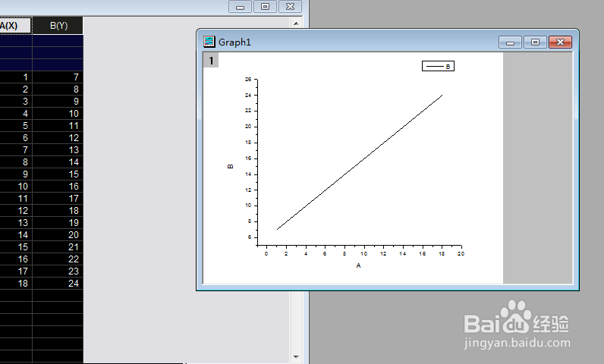Screen dimensions: 604x364
Task: Click the Graph1 window title icon
Action: pos(209,42)
